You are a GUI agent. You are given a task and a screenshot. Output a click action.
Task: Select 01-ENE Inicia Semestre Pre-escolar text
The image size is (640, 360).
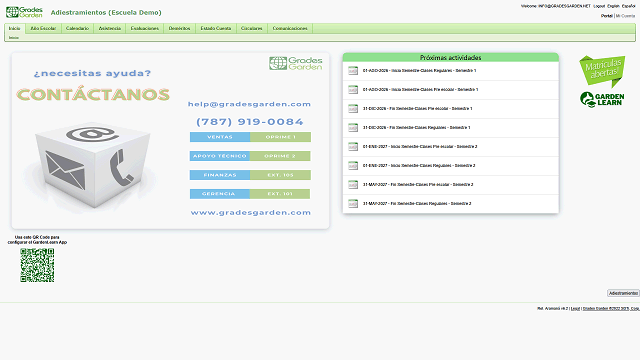pyautogui.click(x=420, y=147)
